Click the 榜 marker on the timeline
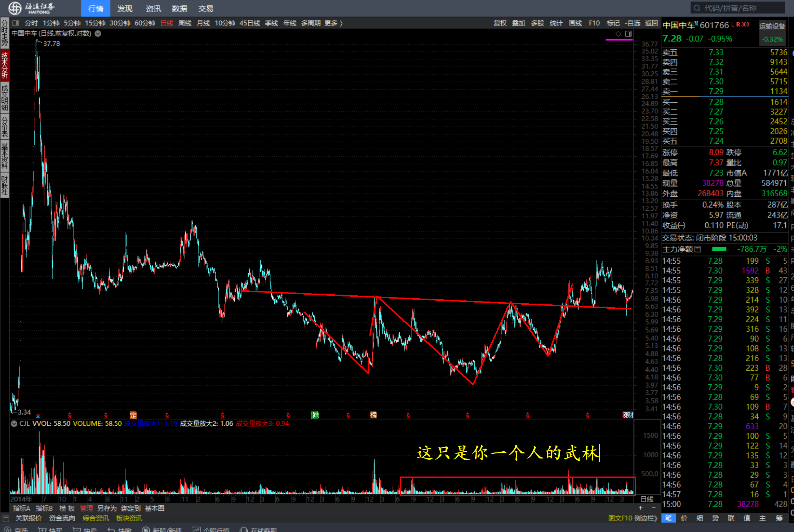The width and height of the screenshot is (794, 532). pyautogui.click(x=373, y=415)
